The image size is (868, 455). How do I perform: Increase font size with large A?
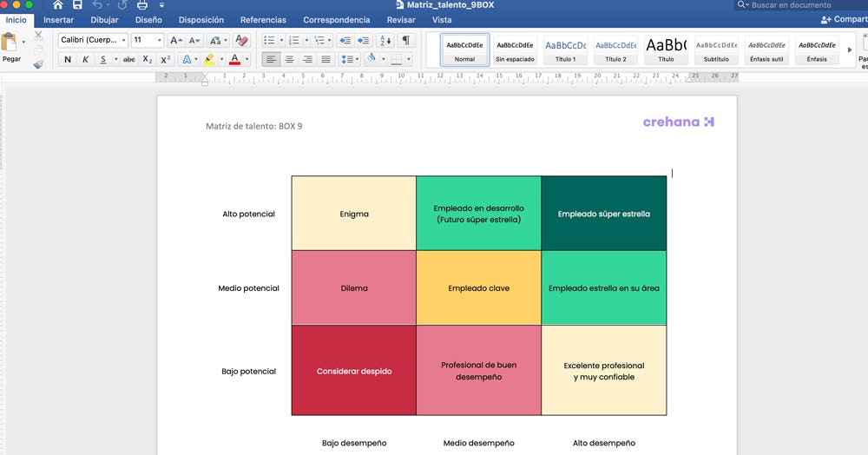point(176,41)
